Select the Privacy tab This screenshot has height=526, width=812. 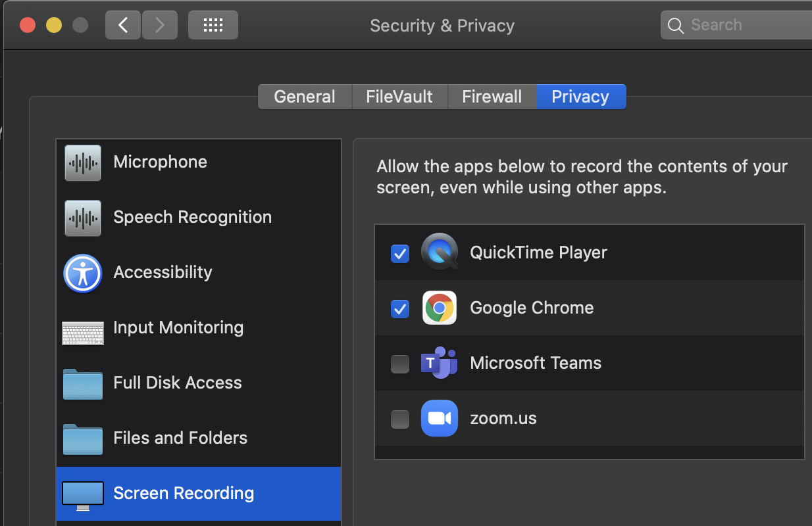tap(581, 97)
